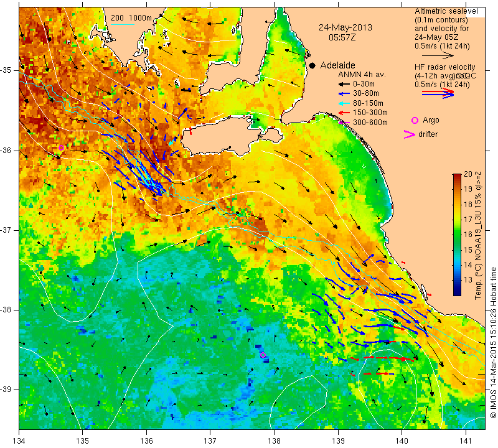Click the magenta 300-600m legend marker

tap(344, 123)
